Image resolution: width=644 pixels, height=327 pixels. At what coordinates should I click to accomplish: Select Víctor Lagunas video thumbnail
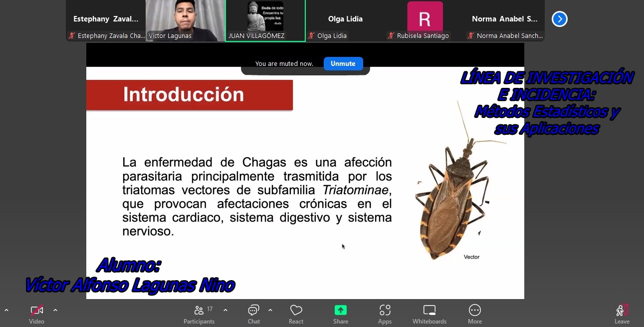pos(185,20)
